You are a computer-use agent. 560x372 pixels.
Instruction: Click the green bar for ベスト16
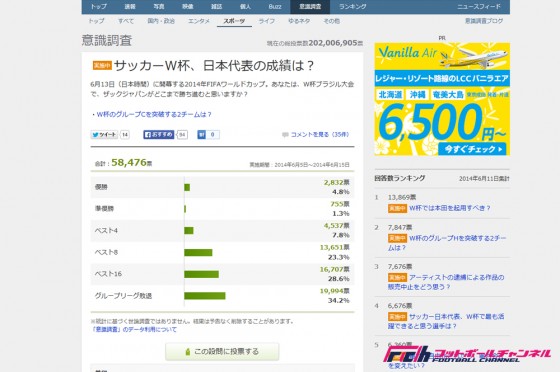tap(201, 274)
